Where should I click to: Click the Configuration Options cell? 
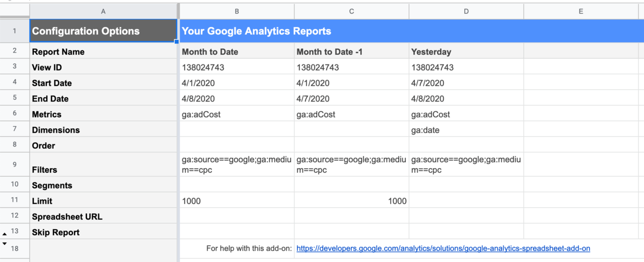tap(103, 31)
